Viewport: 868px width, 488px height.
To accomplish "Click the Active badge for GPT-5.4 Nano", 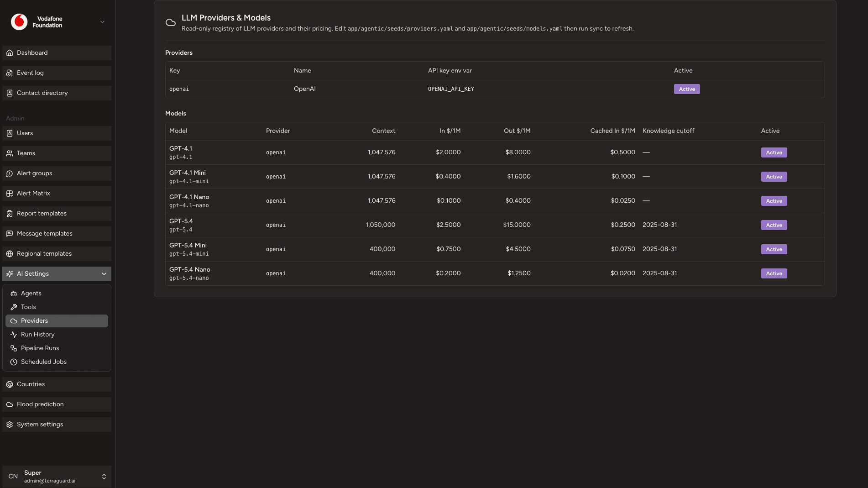I will (774, 273).
